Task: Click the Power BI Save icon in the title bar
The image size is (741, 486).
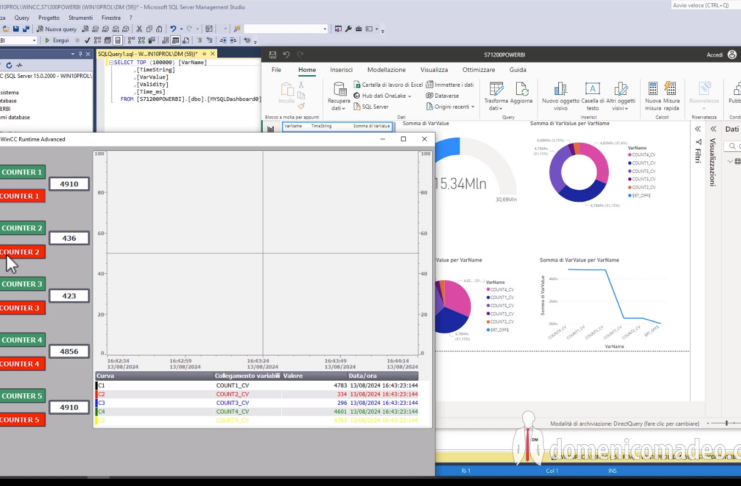Action: 273,54
